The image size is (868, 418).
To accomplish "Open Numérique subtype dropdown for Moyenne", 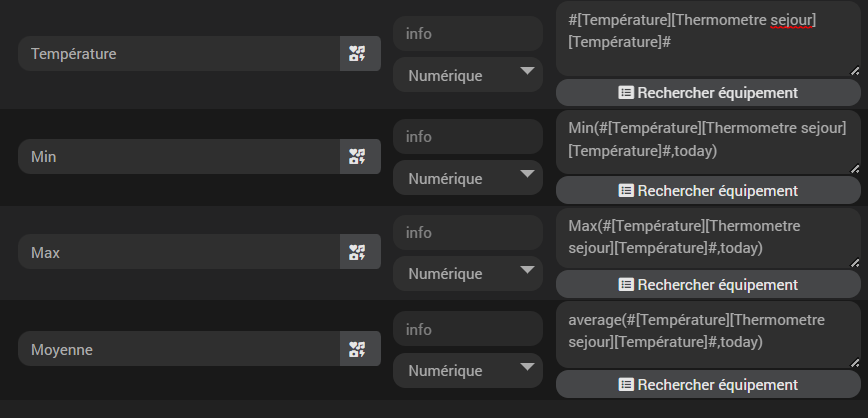I will [467, 371].
